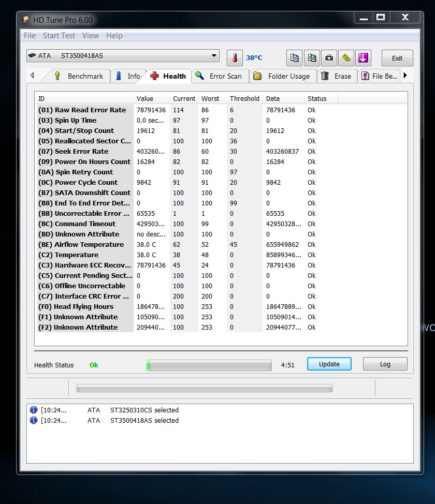Screen dimensions: 435x504
Task: Open the Start Test menu
Action: click(59, 36)
